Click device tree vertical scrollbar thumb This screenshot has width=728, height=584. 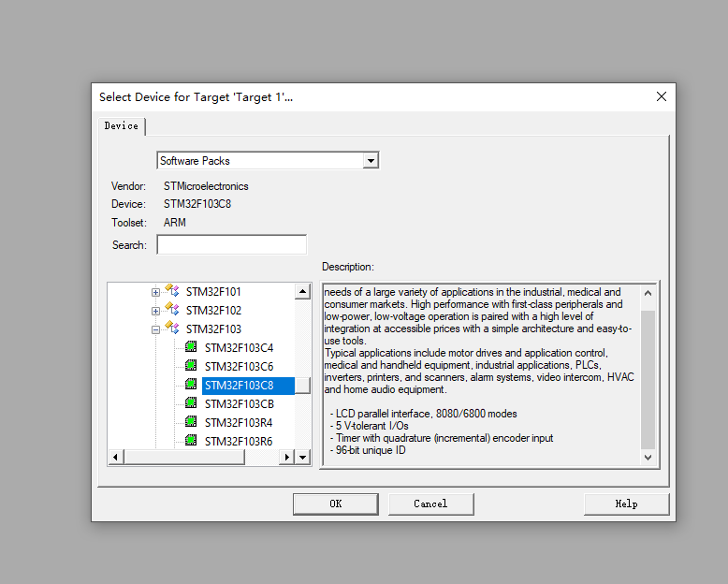[x=303, y=386]
